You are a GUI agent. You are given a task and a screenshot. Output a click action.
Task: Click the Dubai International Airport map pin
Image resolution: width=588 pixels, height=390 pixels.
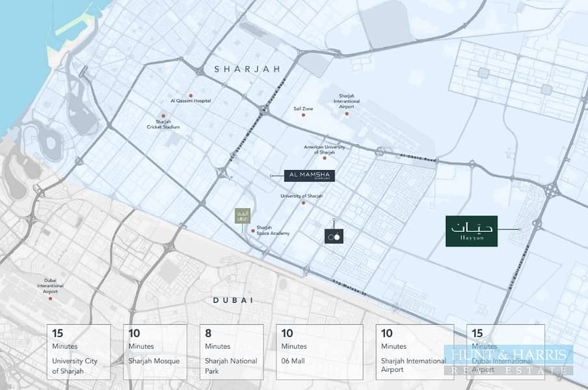click(51, 299)
